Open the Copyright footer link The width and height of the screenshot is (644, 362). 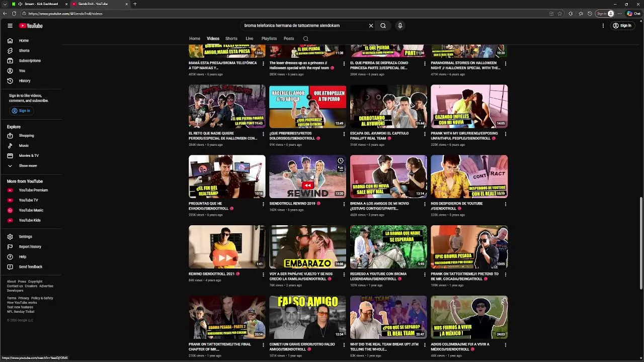(x=35, y=282)
